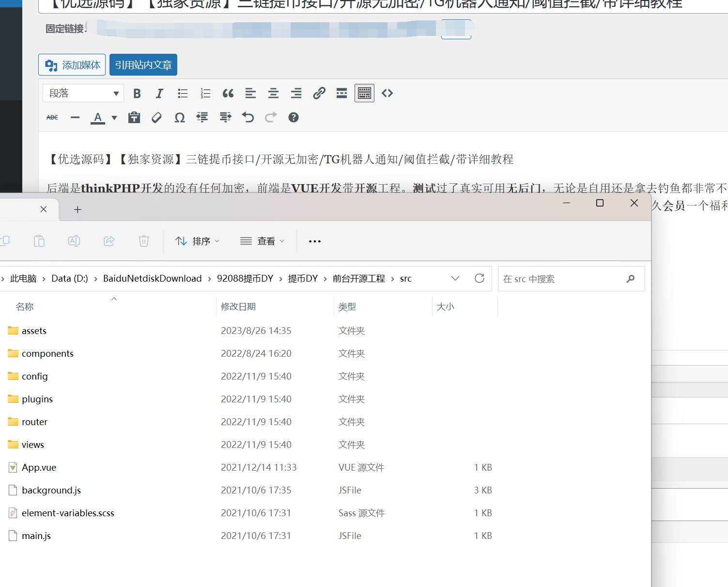The width and height of the screenshot is (728, 587).
Task: Select the element-variables.scss file
Action: click(68, 513)
